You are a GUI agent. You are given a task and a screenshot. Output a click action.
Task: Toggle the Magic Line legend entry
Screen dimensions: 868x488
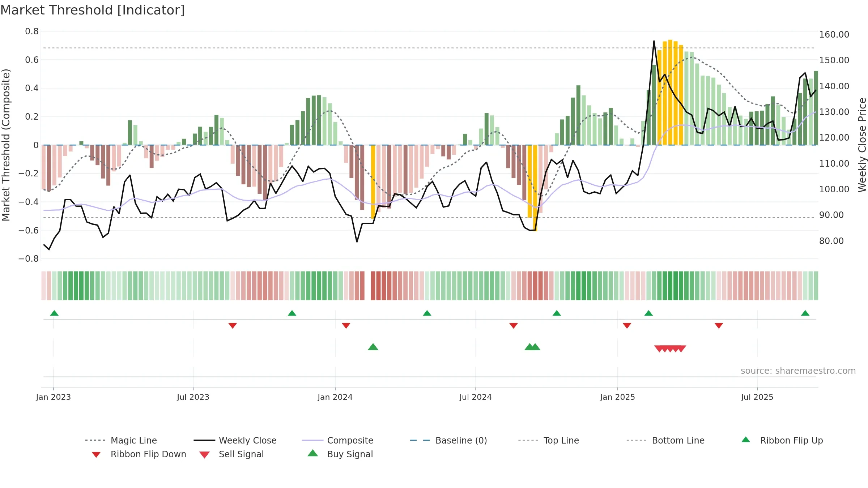pos(121,440)
